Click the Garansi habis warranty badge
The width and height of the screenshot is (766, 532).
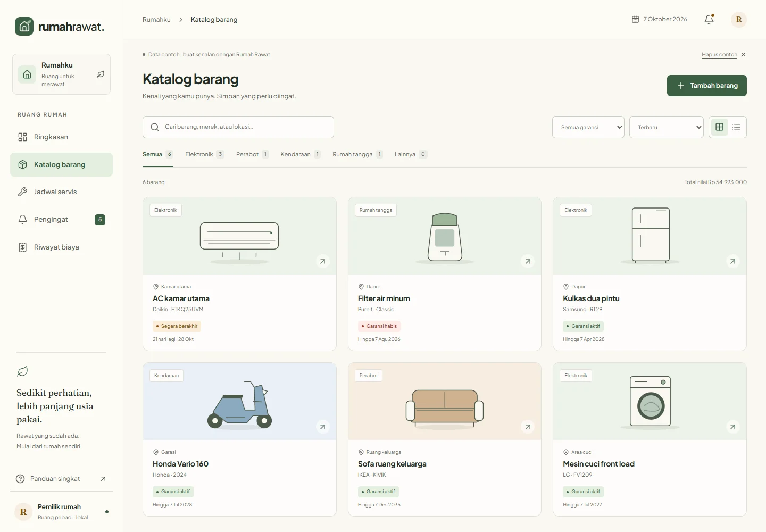(379, 326)
